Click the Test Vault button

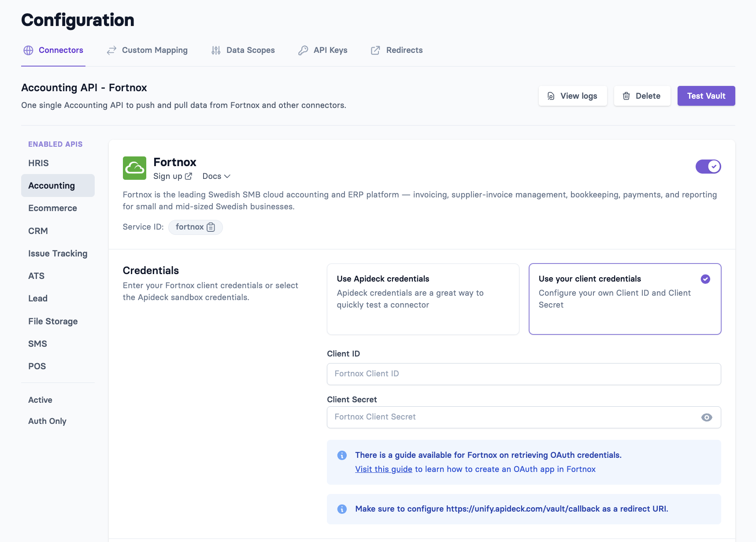tap(706, 96)
